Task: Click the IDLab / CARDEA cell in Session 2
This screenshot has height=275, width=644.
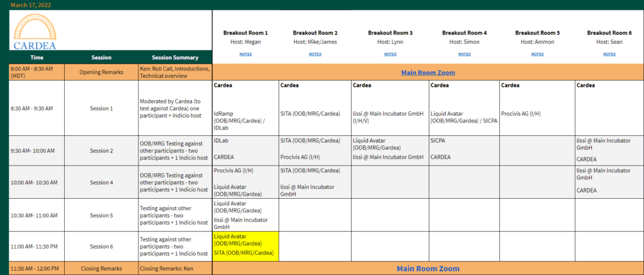Action: pos(246,151)
